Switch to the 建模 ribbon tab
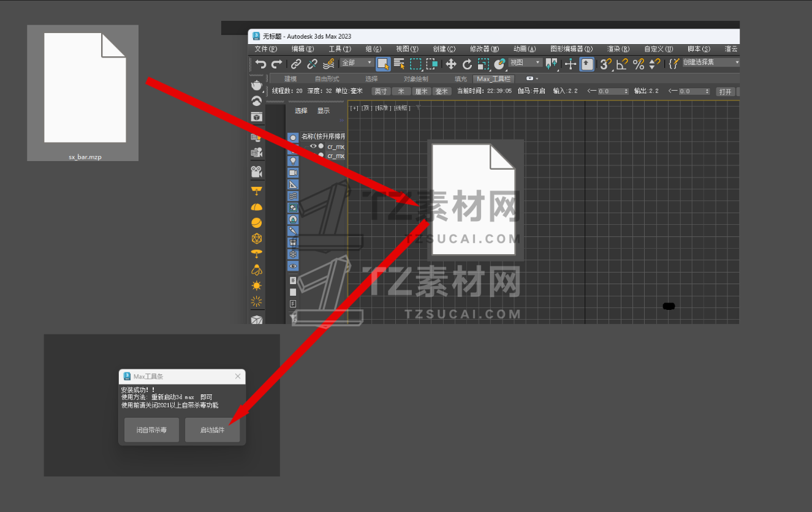Viewport: 812px width, 512px height. [x=290, y=79]
